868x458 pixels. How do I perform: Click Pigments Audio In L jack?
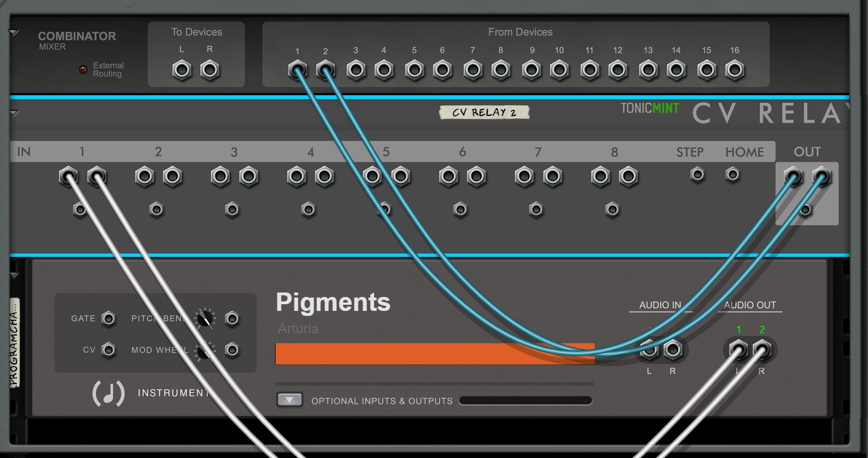click(649, 350)
